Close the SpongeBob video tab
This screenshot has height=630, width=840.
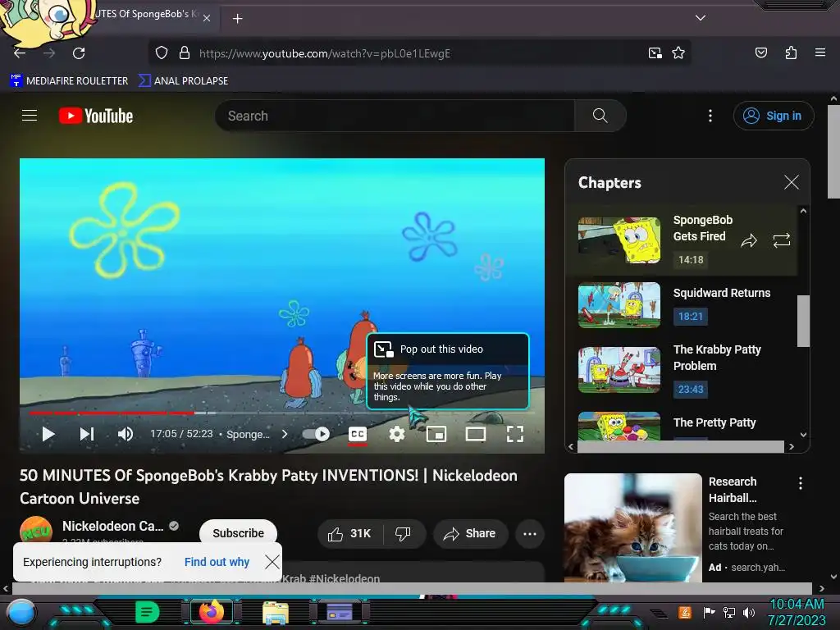[x=207, y=18]
